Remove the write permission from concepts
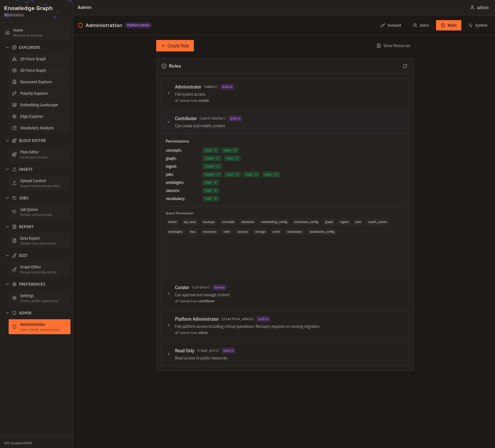The width and height of the screenshot is (495, 448). pos(235,150)
